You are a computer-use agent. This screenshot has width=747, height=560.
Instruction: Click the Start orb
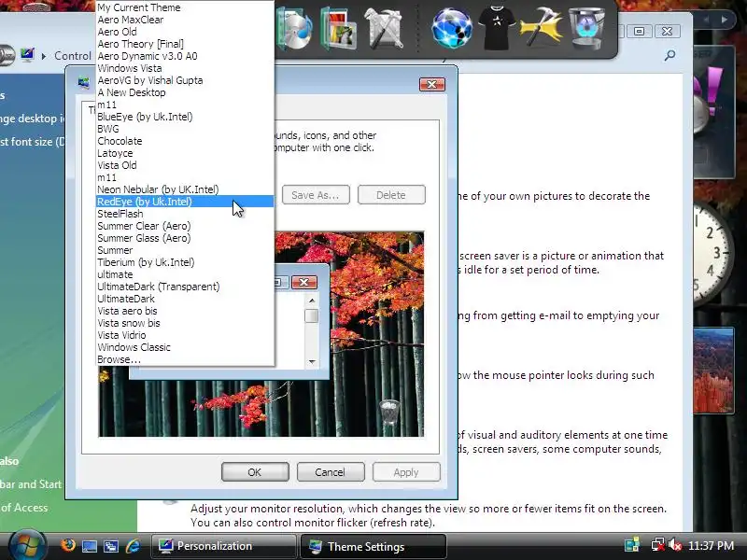pos(26,546)
